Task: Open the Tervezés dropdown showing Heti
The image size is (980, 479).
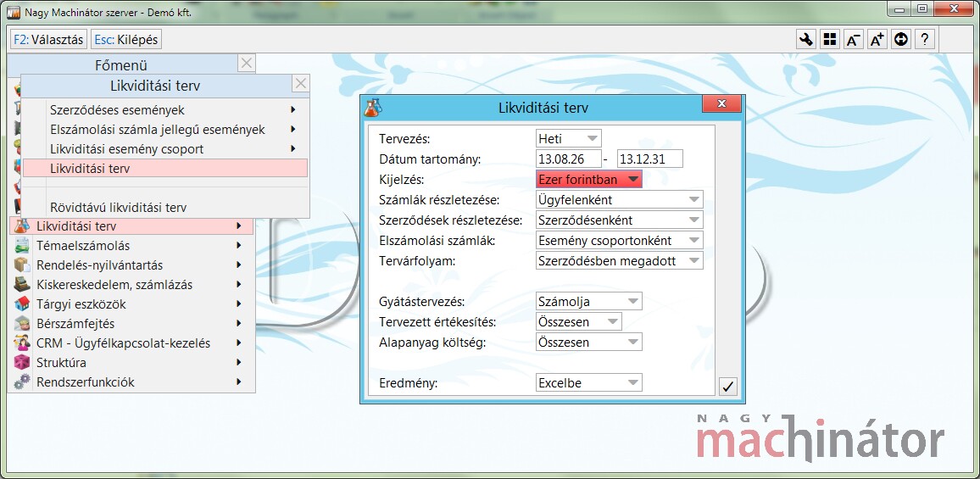Action: click(x=568, y=138)
